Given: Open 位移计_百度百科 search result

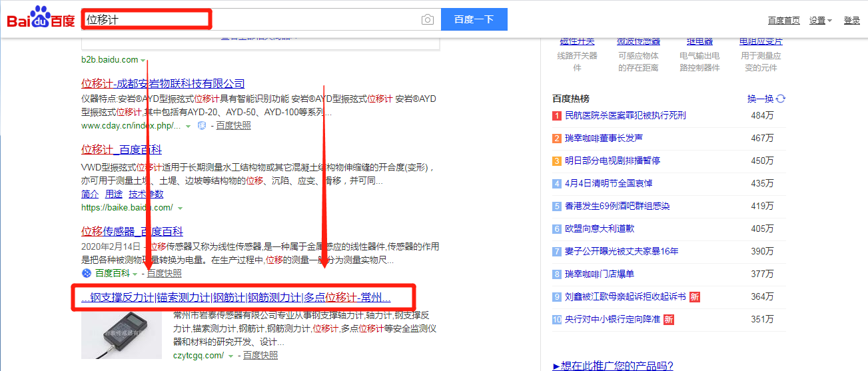Looking at the screenshot, I should 121,149.
